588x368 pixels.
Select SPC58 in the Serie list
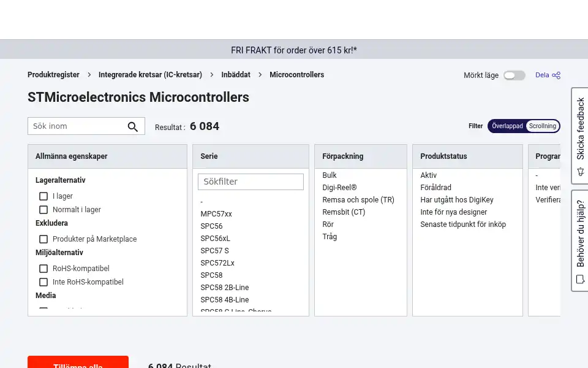(x=211, y=275)
